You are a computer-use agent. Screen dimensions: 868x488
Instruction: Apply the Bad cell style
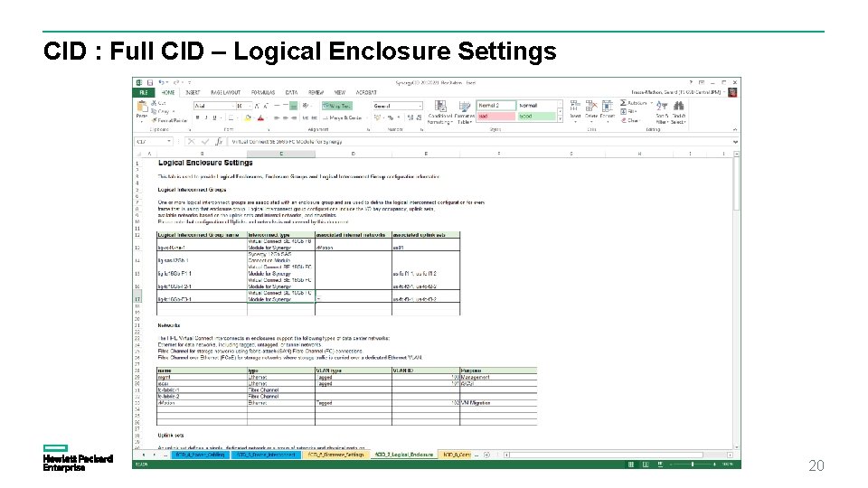tap(496, 117)
